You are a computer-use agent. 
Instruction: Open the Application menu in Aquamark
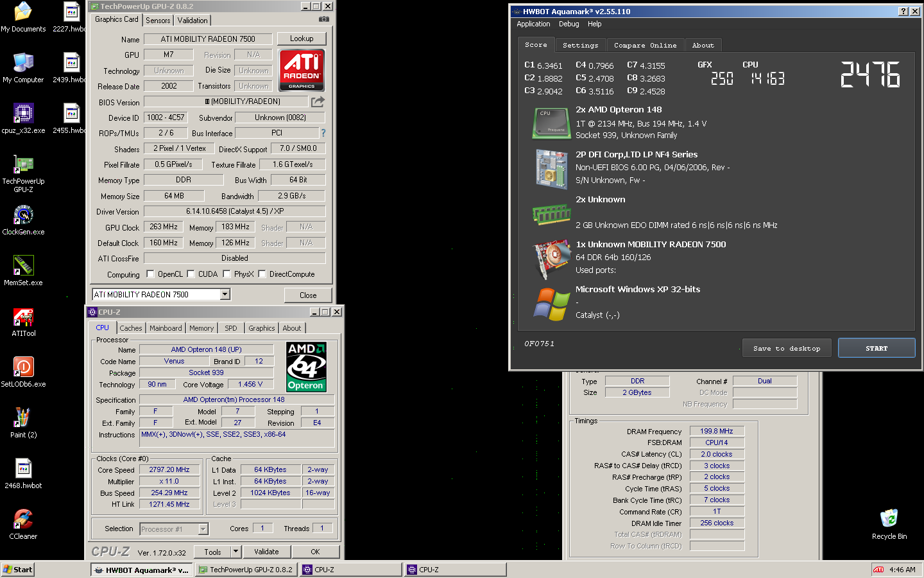(x=533, y=24)
